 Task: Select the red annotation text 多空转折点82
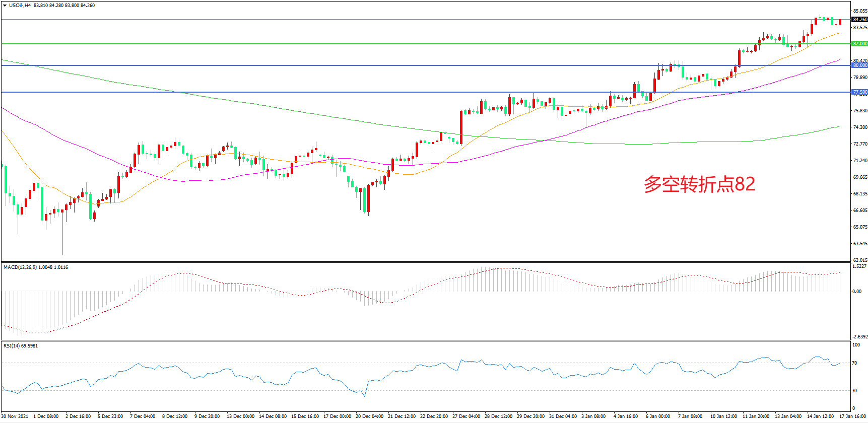[699, 184]
